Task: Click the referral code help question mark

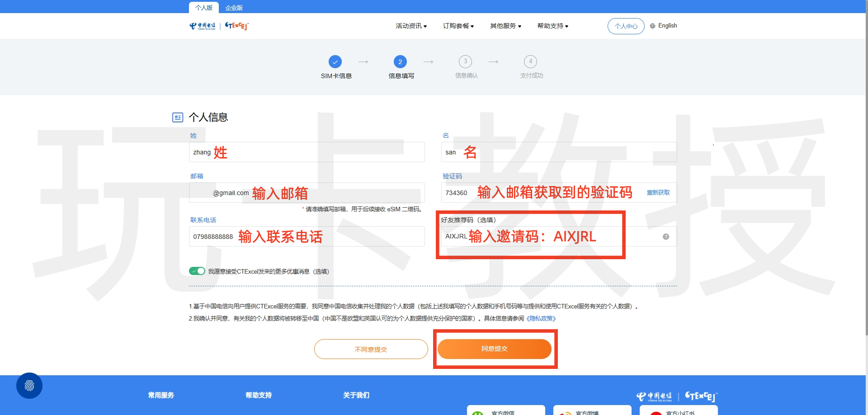Action: pyautogui.click(x=665, y=237)
